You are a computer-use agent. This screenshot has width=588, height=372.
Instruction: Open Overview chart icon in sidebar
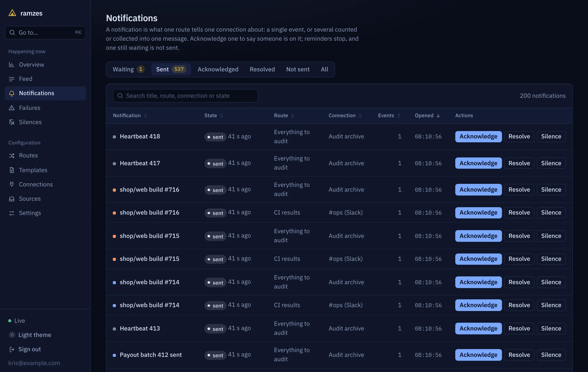point(11,64)
